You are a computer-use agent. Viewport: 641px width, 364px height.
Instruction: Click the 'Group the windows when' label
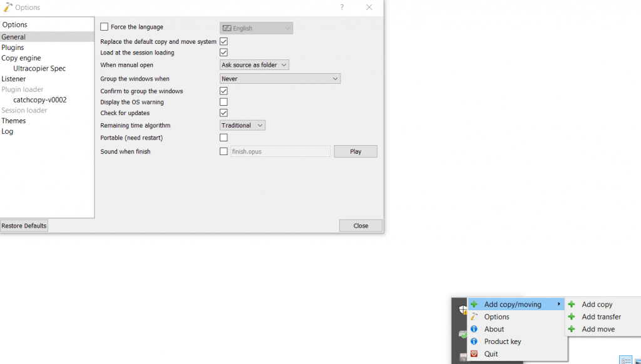[x=135, y=79]
